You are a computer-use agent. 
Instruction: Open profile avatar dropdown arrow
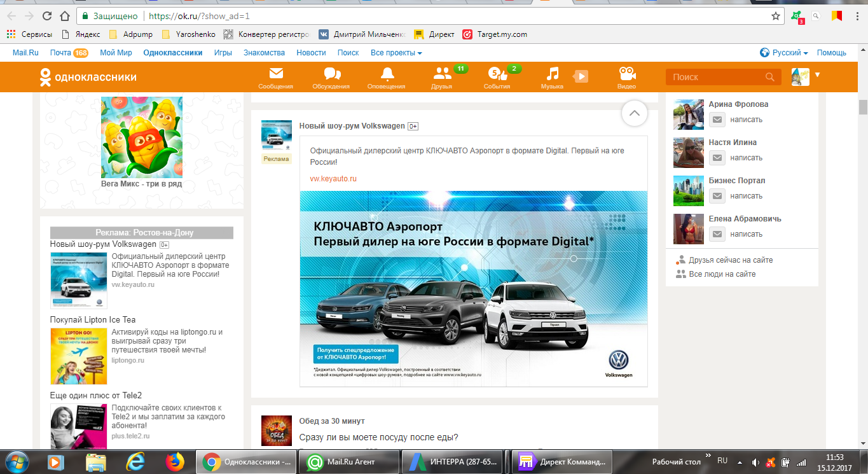click(x=818, y=74)
